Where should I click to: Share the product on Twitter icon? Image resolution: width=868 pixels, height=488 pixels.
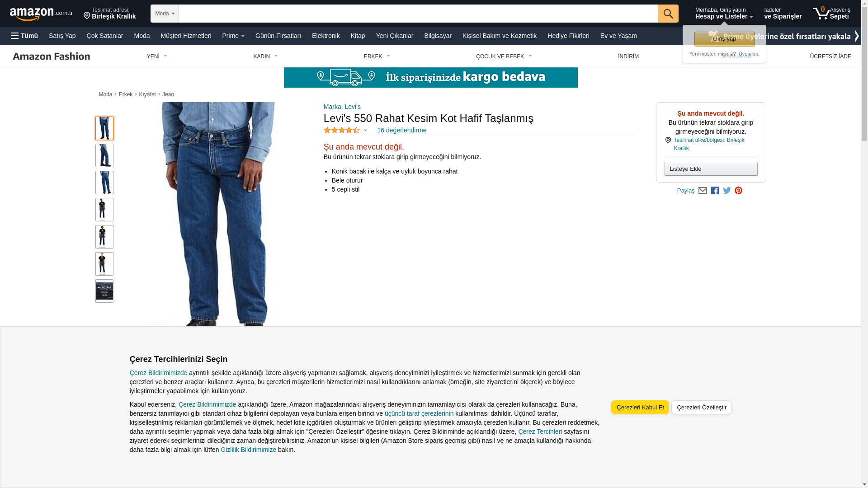[x=727, y=191]
